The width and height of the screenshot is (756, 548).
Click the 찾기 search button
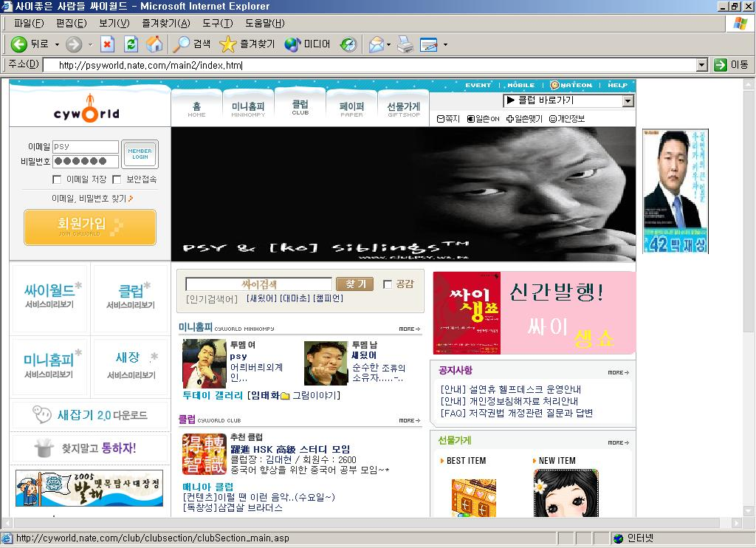[x=356, y=284]
